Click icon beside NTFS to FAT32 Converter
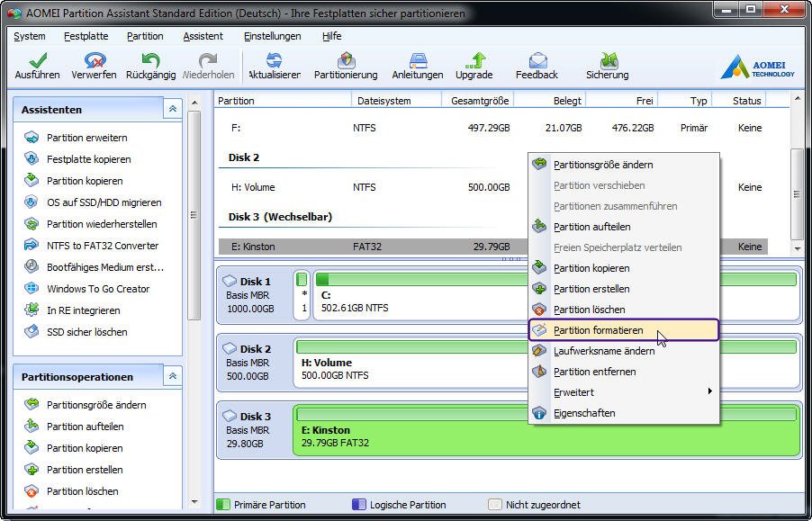This screenshot has width=812, height=521. [32, 246]
